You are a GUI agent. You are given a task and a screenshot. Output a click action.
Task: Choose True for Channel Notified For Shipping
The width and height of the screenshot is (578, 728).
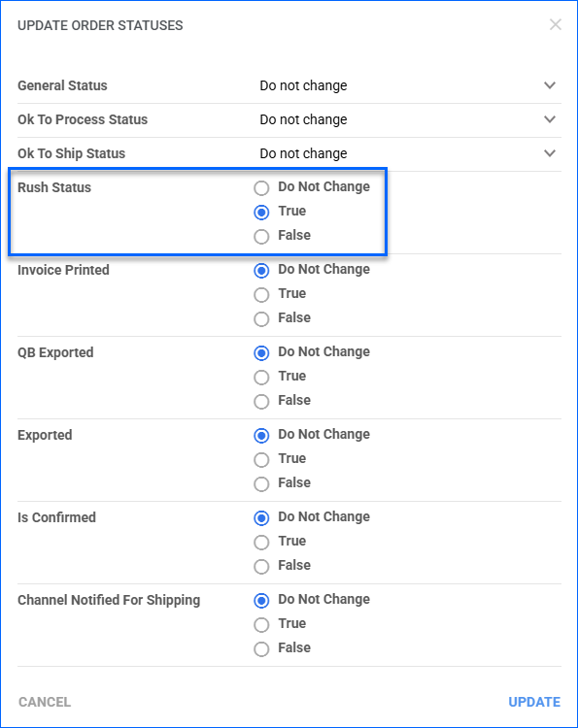(261, 625)
